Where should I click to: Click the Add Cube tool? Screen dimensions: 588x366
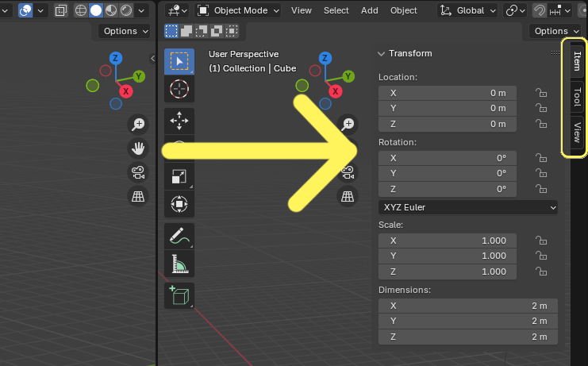tap(179, 295)
